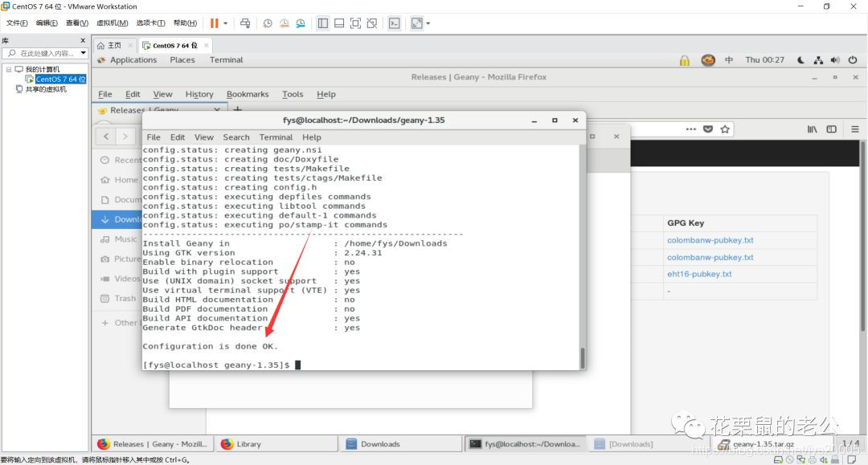Enter VMware full screen mode
Viewport: 868px width, 465px height.
tap(355, 23)
